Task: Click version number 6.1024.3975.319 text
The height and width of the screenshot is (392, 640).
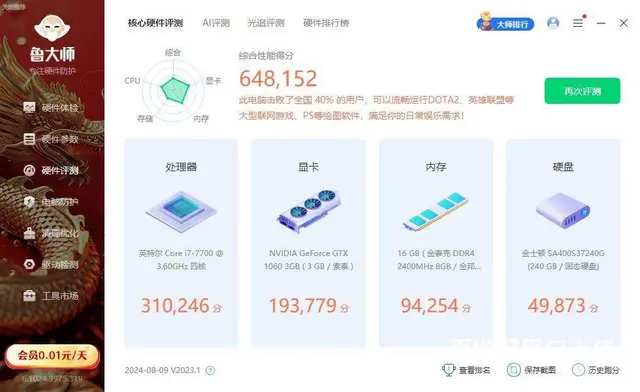Action: [52, 379]
